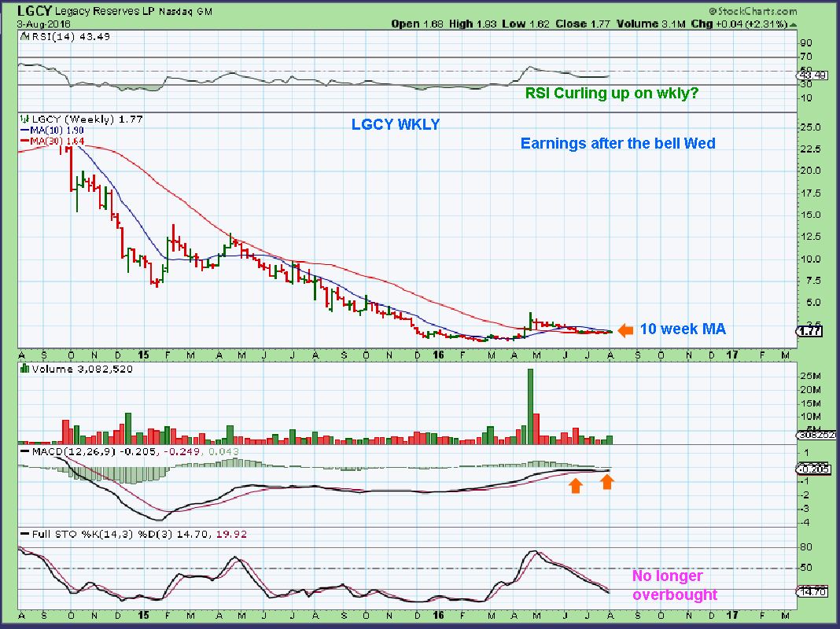Click the MACD line marker icon
Screen dimensions: 840x629
tap(25, 452)
